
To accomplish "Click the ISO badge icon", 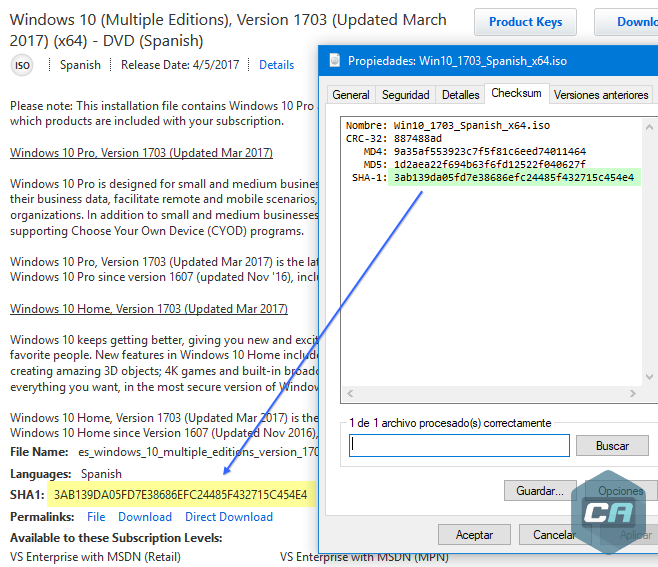I will coord(22,65).
